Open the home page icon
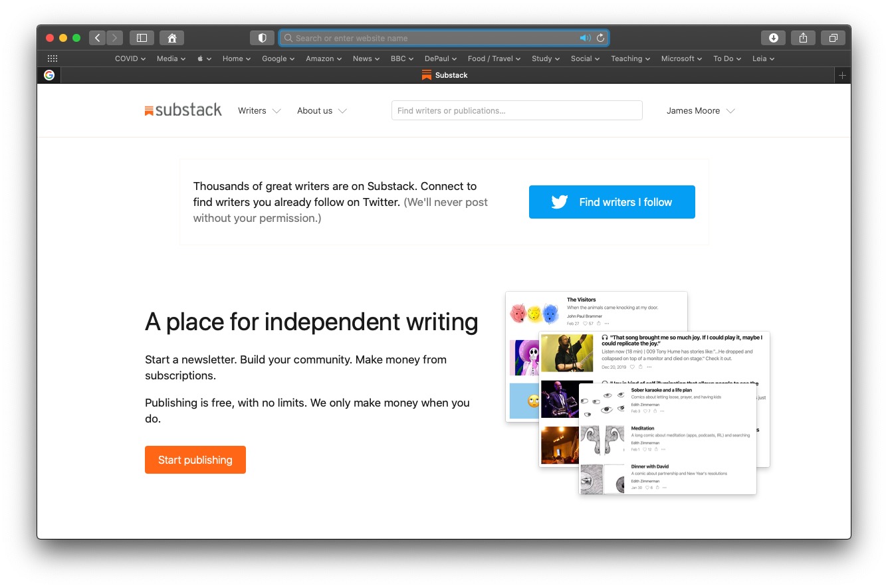Viewport: 888px width, 588px height. (x=171, y=38)
